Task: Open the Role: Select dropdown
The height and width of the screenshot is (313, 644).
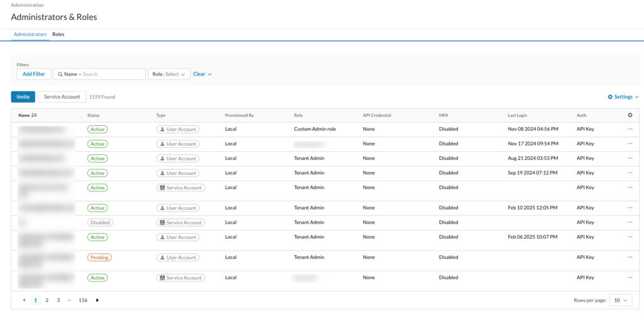Action: [169, 74]
